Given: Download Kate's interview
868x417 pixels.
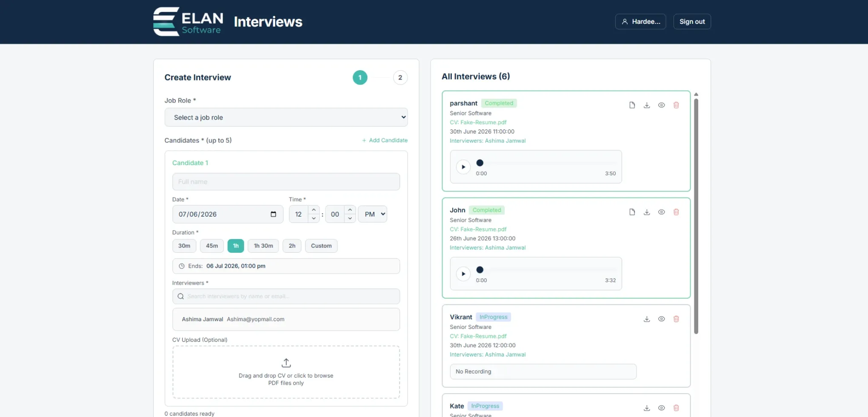Looking at the screenshot, I should 647,408.
